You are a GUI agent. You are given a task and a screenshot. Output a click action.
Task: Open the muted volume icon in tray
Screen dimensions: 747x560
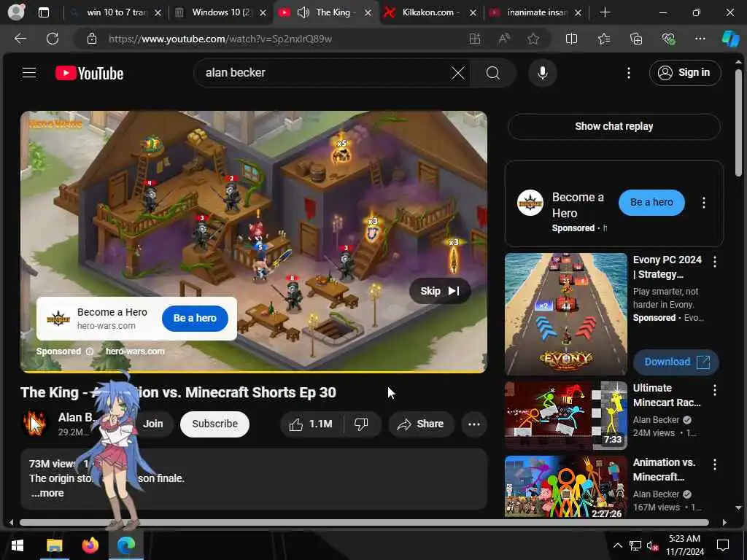pyautogui.click(x=653, y=545)
